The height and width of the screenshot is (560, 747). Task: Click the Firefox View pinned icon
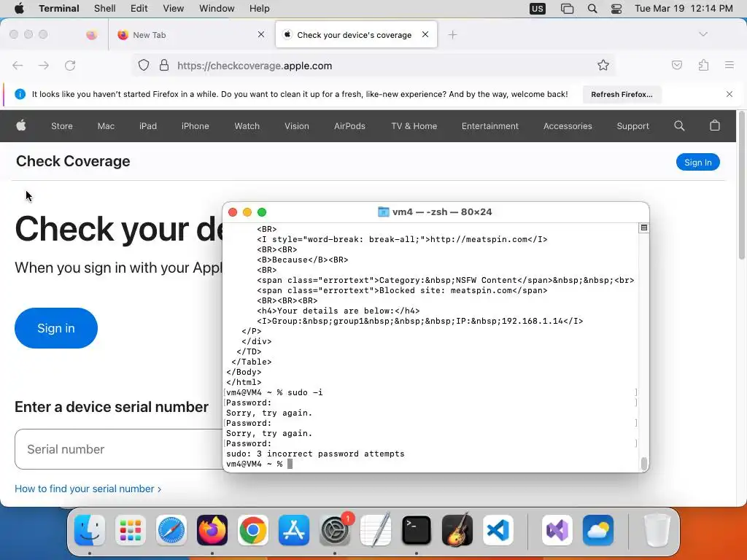point(91,35)
